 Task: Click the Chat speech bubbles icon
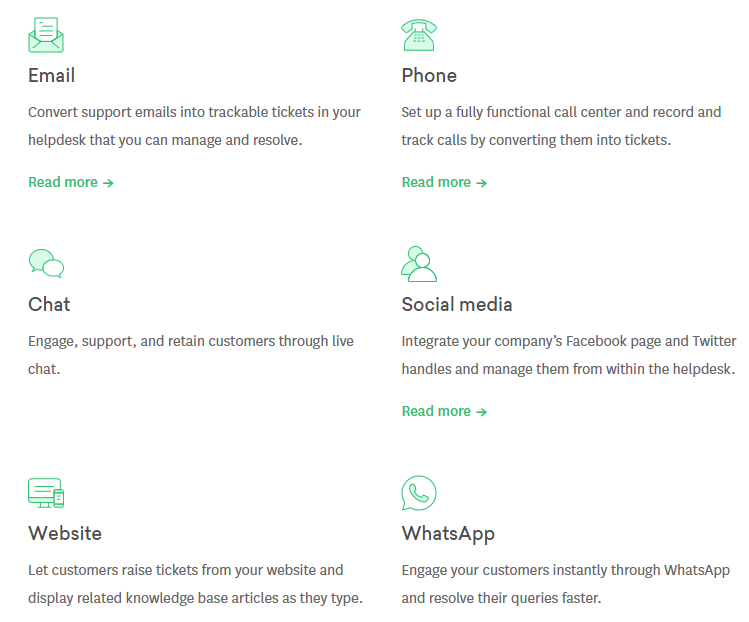coord(46,263)
